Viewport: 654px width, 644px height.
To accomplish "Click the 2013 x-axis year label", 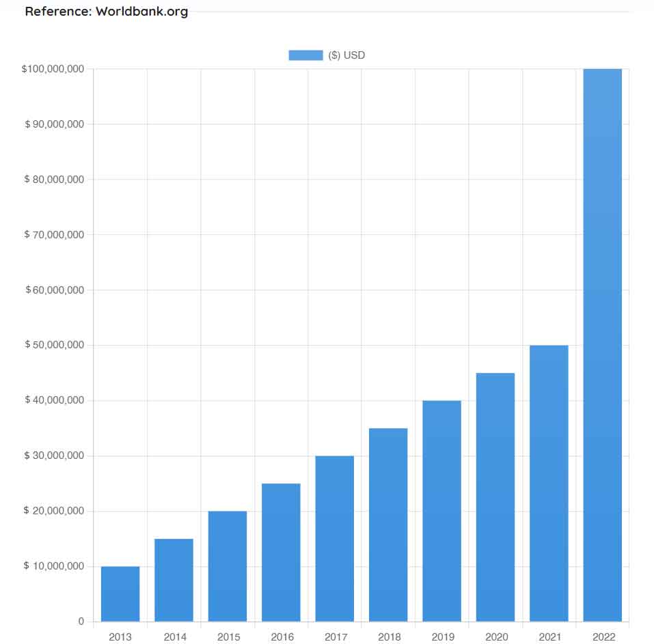I will click(x=120, y=637).
